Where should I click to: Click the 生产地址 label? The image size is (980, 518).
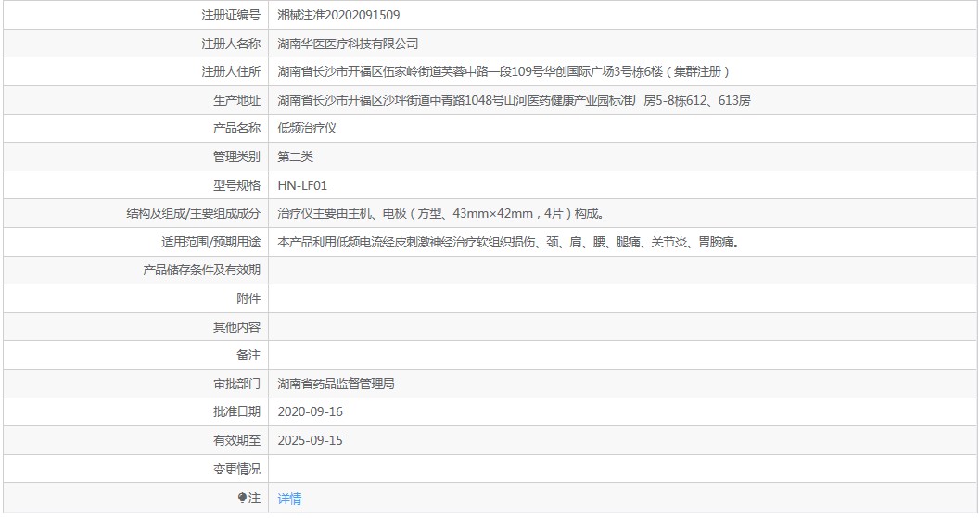pos(236,100)
